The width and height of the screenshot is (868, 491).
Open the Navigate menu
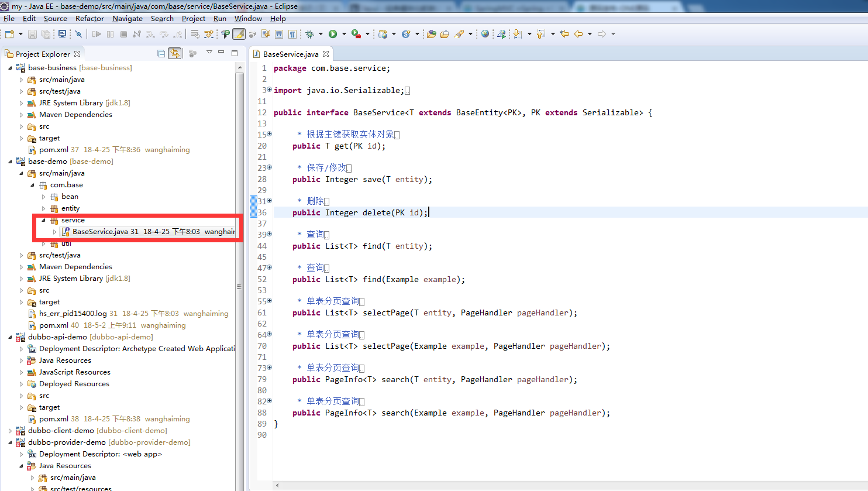(x=128, y=19)
